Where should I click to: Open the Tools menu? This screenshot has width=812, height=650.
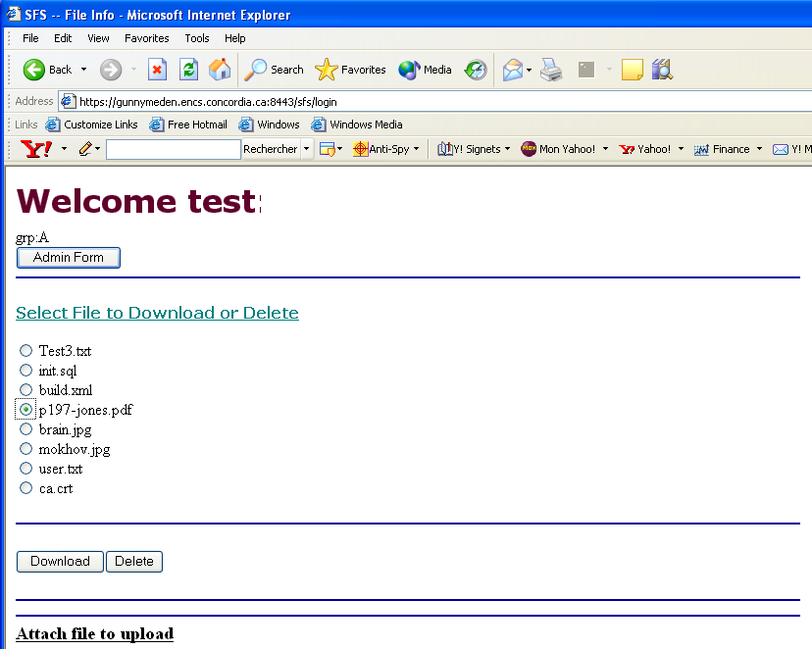point(197,38)
